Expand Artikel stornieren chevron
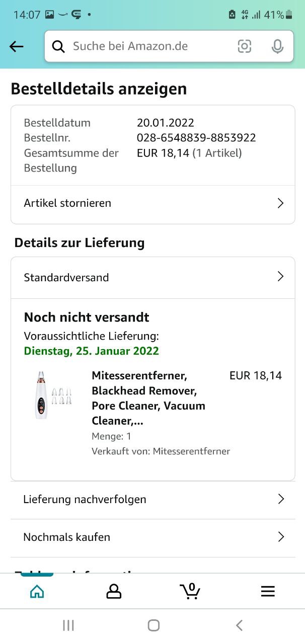Image resolution: width=305 pixels, height=644 pixels. [x=281, y=203]
